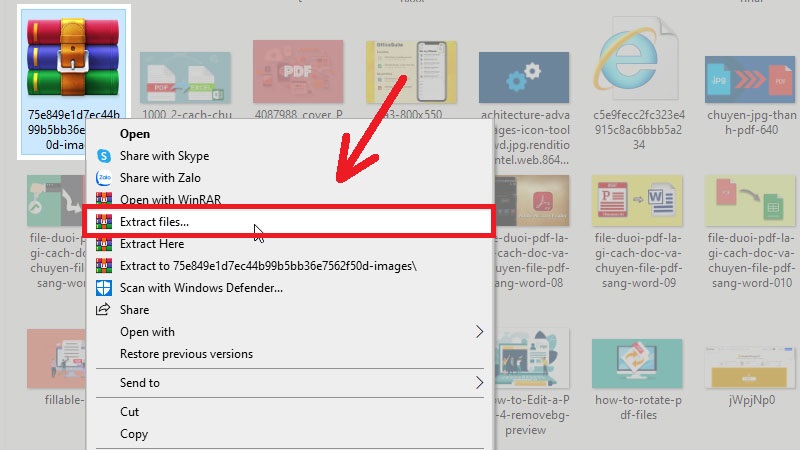Choose Open in the context menu
Viewport: 800px width, 450px height.
point(135,134)
